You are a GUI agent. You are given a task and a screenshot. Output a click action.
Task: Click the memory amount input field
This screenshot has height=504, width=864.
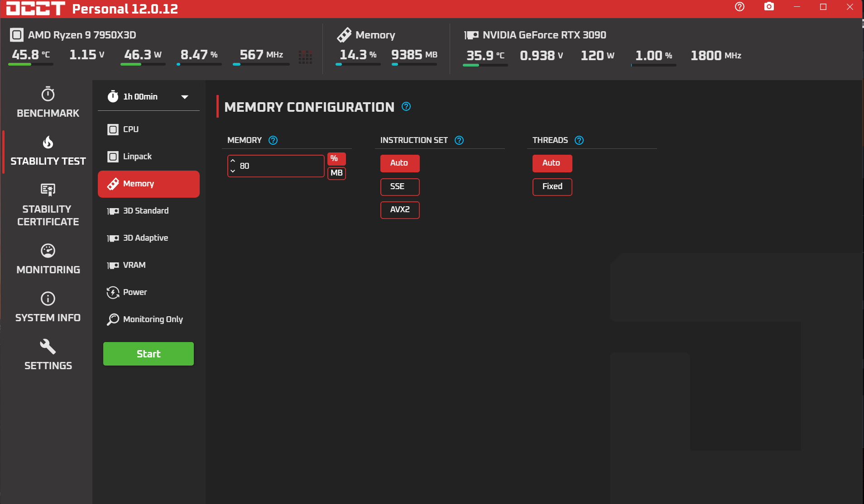(276, 166)
